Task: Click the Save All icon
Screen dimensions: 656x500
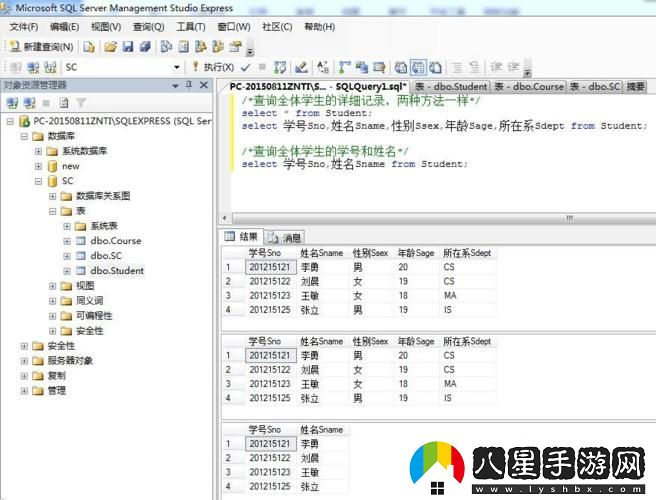Action: tap(145, 46)
